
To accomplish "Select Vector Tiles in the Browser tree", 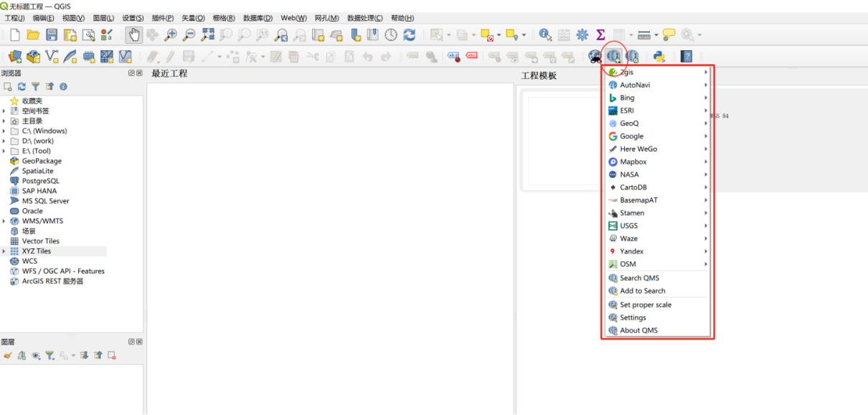I will point(40,241).
